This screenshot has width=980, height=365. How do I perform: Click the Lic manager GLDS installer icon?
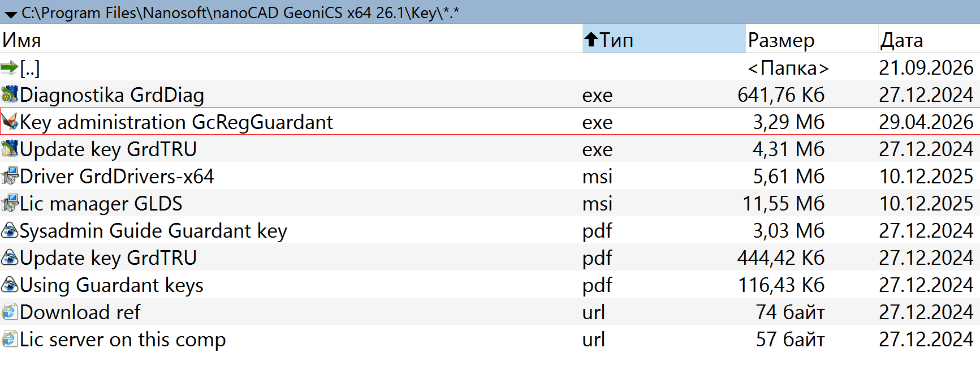[10, 203]
